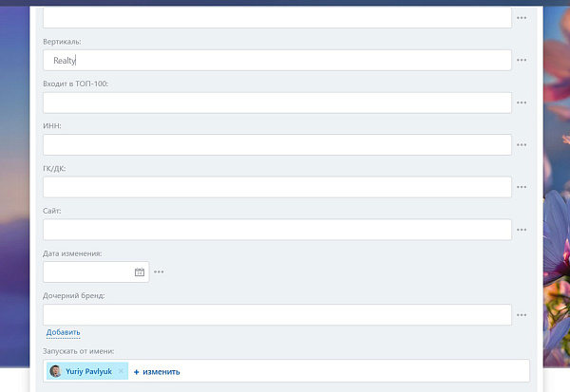The height and width of the screenshot is (392, 570).
Task: Focus the ГК/ДК input field
Action: tap(277, 187)
